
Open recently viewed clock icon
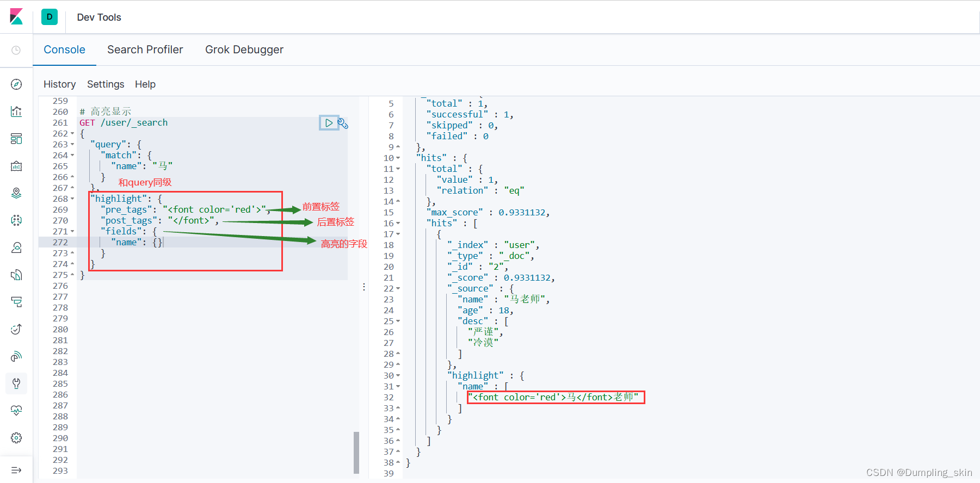pos(16,50)
